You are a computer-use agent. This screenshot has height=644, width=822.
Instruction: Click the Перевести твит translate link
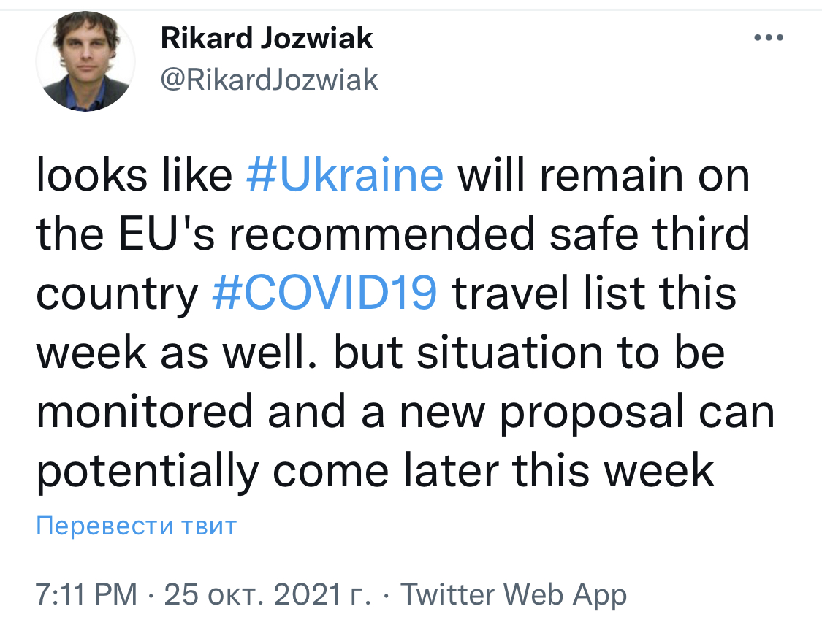(x=137, y=526)
